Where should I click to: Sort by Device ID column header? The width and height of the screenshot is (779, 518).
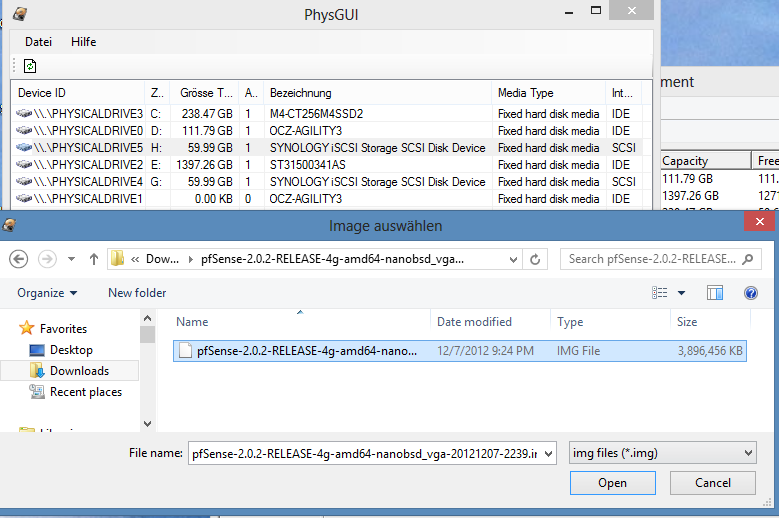click(78, 93)
